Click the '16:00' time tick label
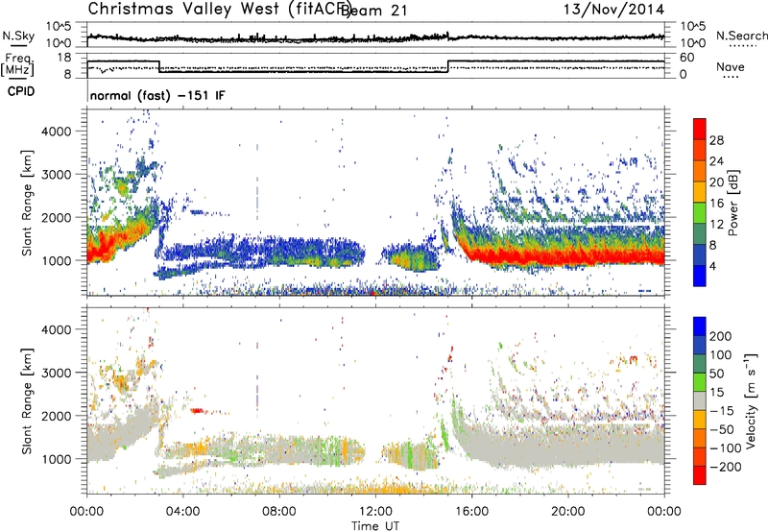Viewport: 768px width, 532px height. (471, 512)
